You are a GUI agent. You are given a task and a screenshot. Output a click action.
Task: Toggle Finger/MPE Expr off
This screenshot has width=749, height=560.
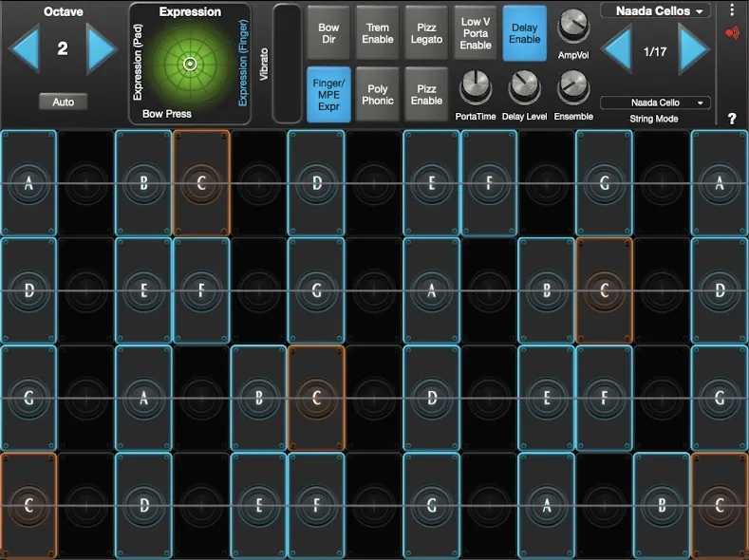(328, 95)
